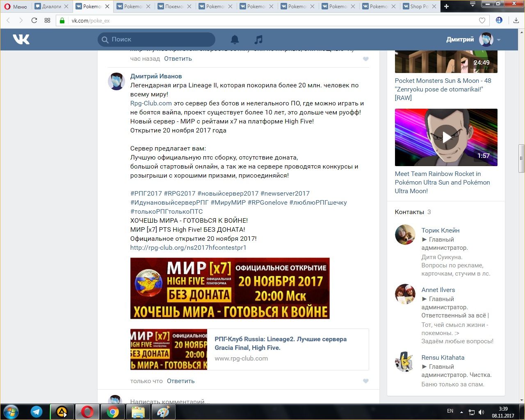Open the Windows Start menu

click(11, 412)
